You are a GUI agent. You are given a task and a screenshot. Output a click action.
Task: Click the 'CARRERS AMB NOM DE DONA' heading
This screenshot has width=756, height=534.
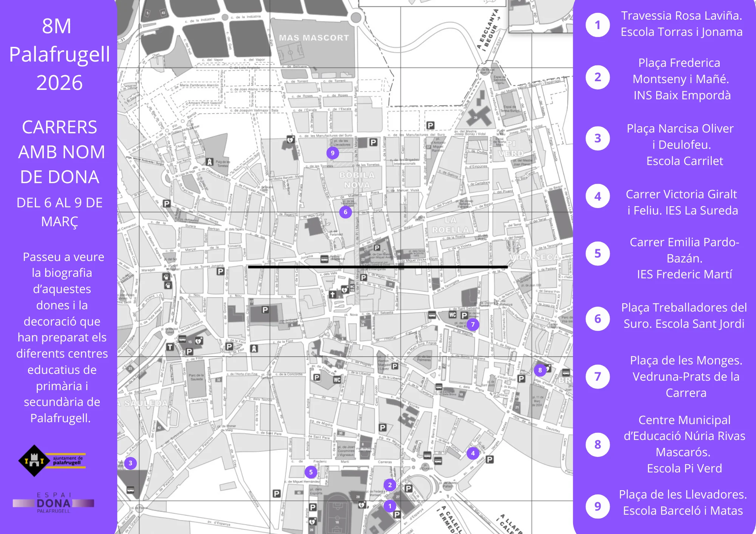pyautogui.click(x=60, y=152)
